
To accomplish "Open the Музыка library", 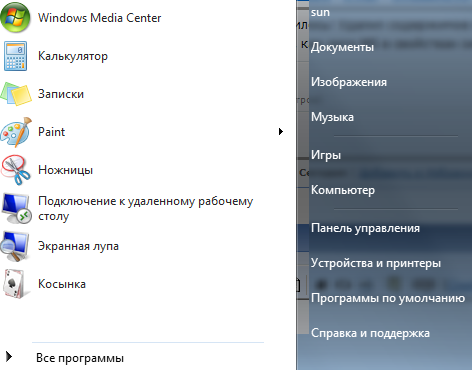I will tap(332, 117).
